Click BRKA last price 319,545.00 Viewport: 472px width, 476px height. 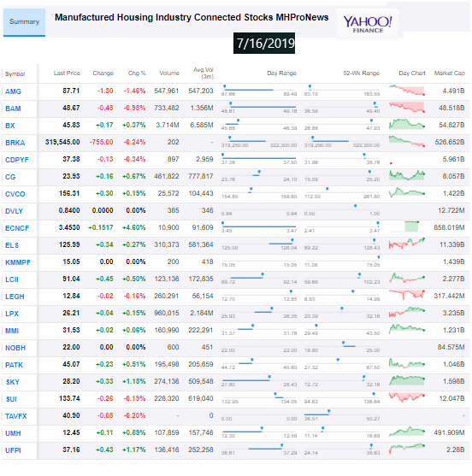coord(62,142)
